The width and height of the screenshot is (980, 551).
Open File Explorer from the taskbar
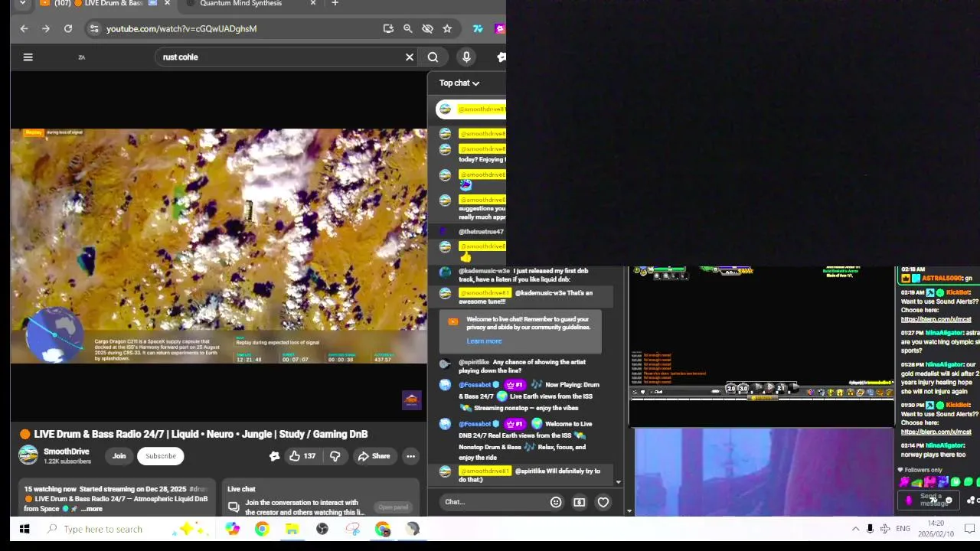(x=292, y=529)
